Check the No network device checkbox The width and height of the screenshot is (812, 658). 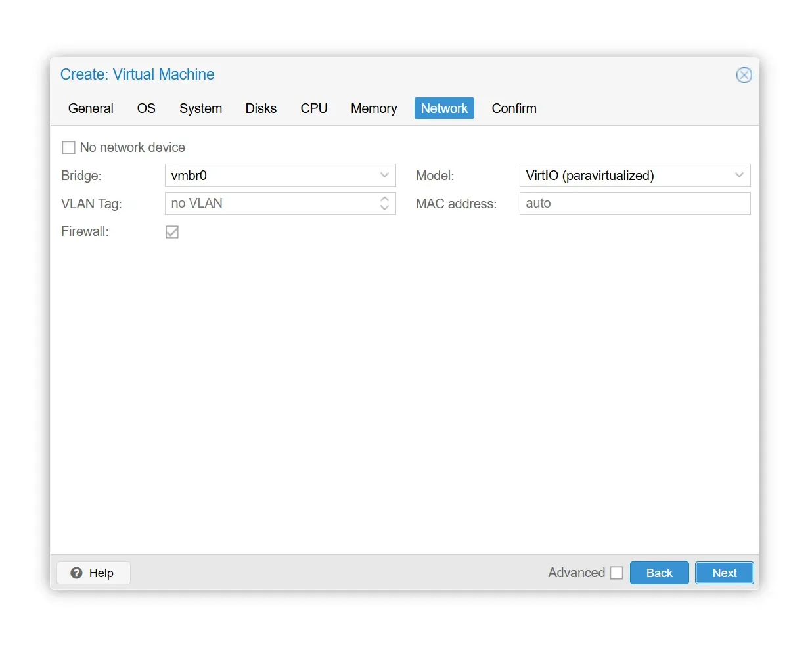pos(68,147)
